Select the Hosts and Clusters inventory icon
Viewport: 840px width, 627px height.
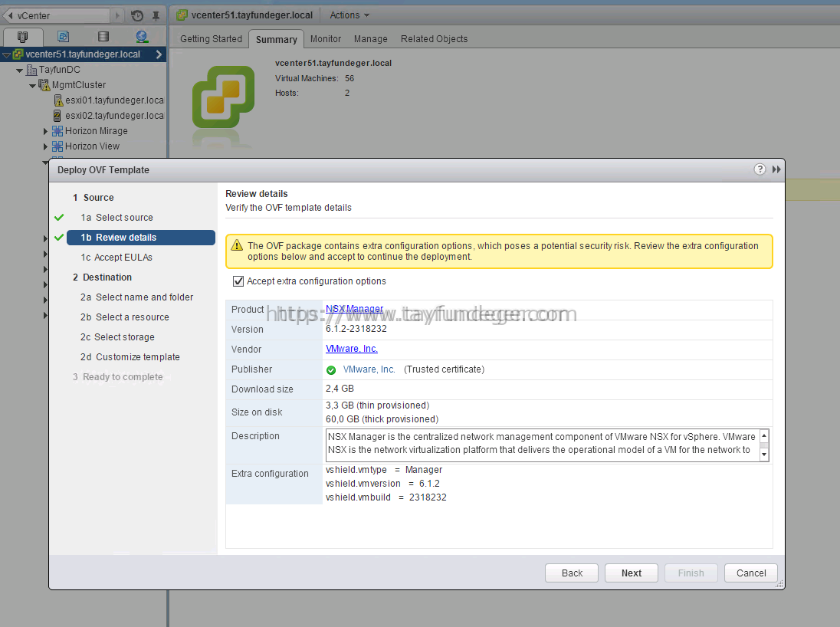(x=22, y=37)
